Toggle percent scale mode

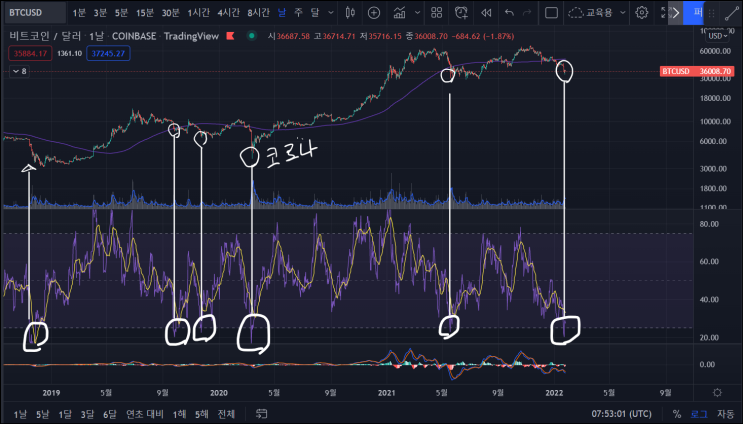click(x=677, y=414)
